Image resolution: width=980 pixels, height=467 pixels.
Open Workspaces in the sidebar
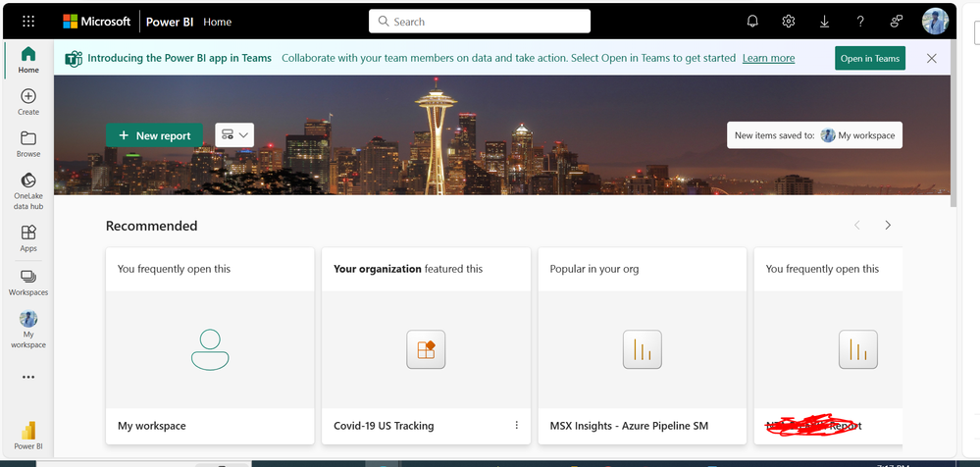[x=28, y=282]
